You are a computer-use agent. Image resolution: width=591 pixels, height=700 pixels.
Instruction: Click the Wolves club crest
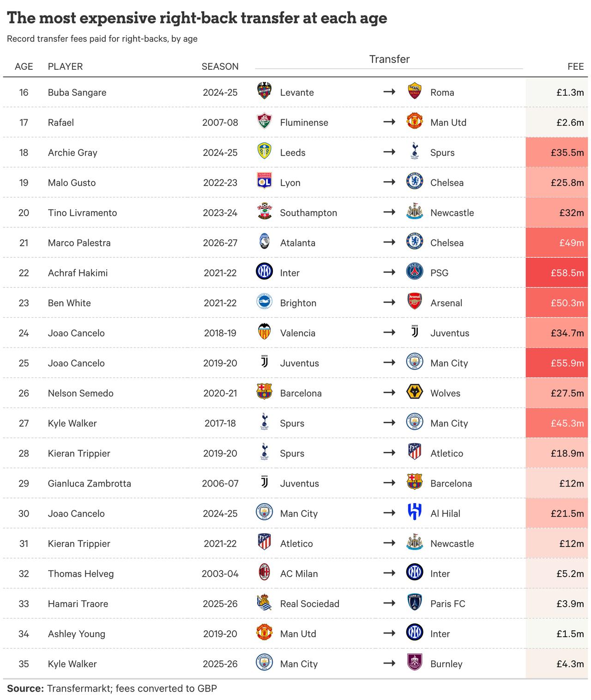(415, 393)
